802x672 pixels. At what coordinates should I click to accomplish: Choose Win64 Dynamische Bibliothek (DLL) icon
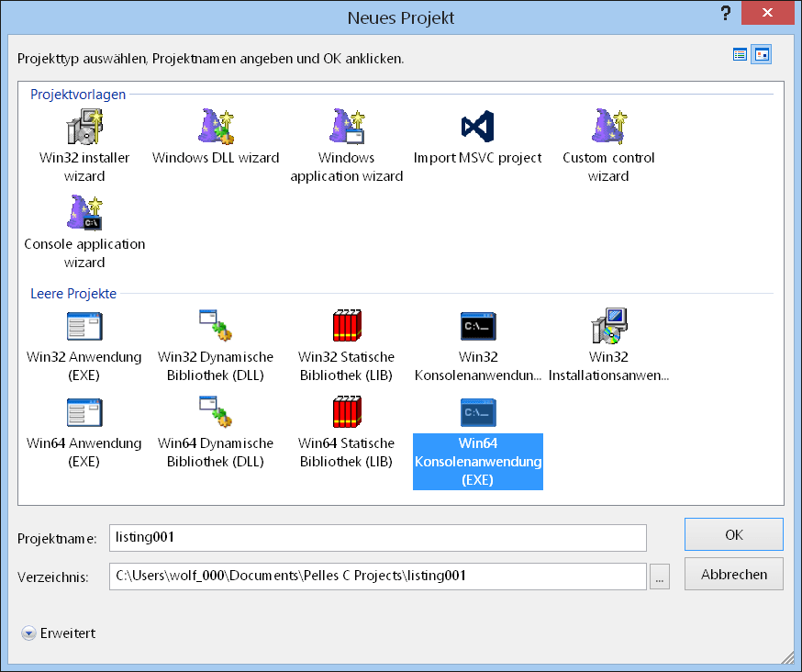click(216, 411)
